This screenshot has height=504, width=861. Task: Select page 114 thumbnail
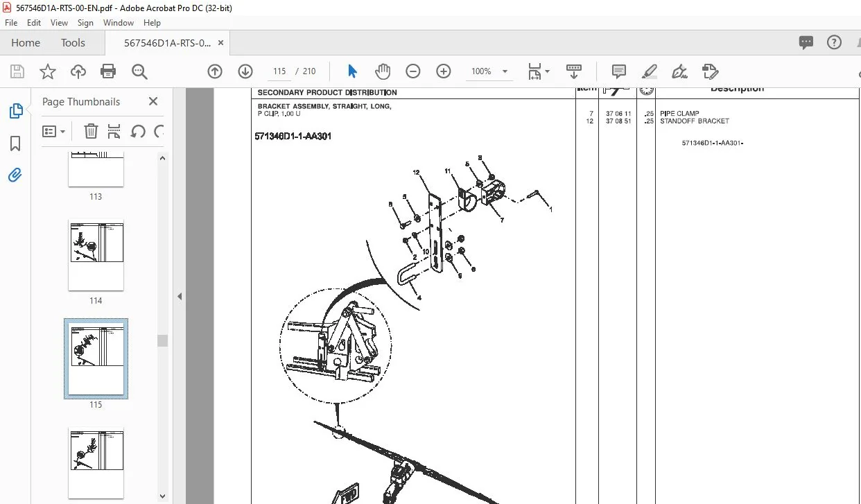96,255
